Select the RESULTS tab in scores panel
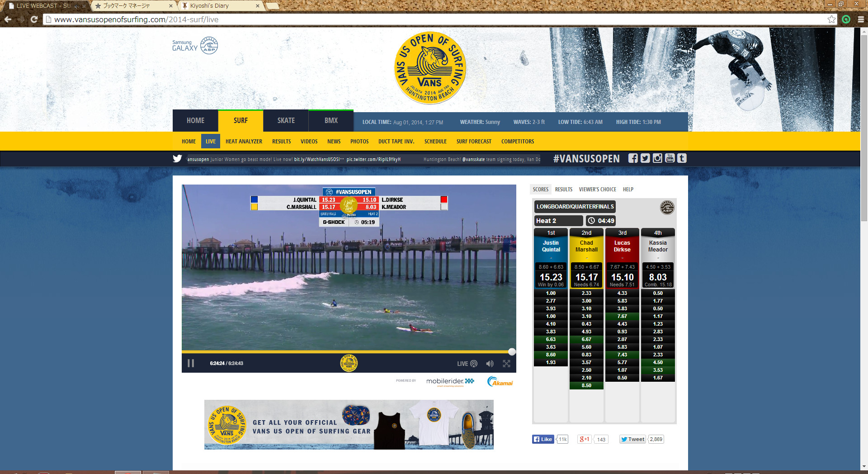The height and width of the screenshot is (474, 868). 563,190
